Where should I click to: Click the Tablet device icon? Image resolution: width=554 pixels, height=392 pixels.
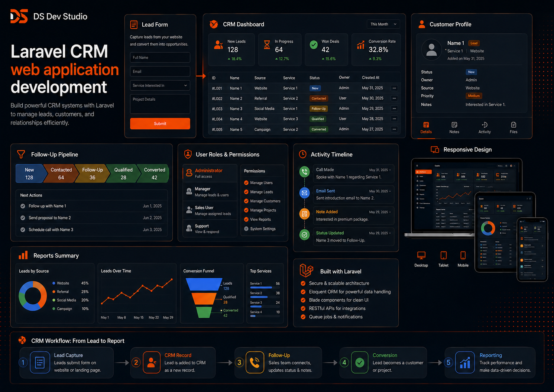click(x=443, y=255)
